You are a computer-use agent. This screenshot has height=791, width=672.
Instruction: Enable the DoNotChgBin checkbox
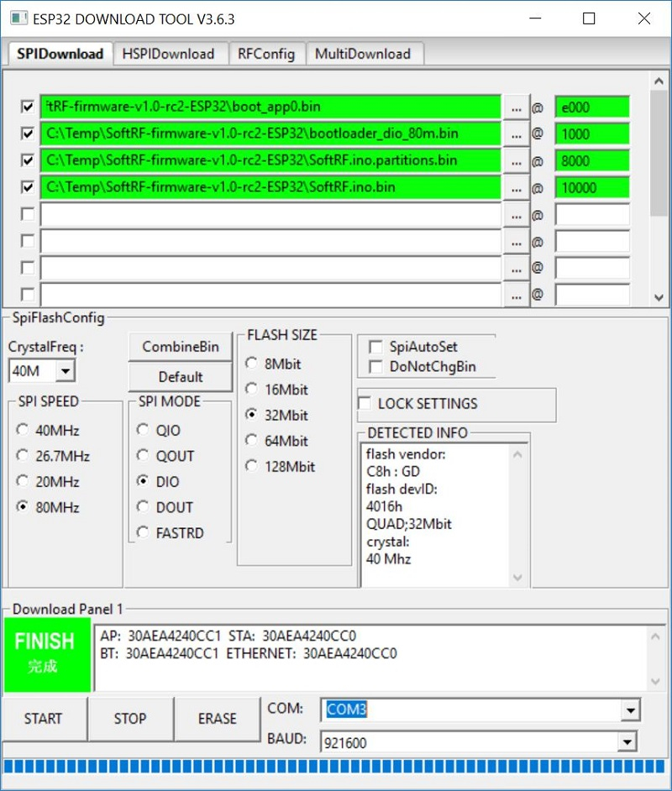[x=375, y=367]
